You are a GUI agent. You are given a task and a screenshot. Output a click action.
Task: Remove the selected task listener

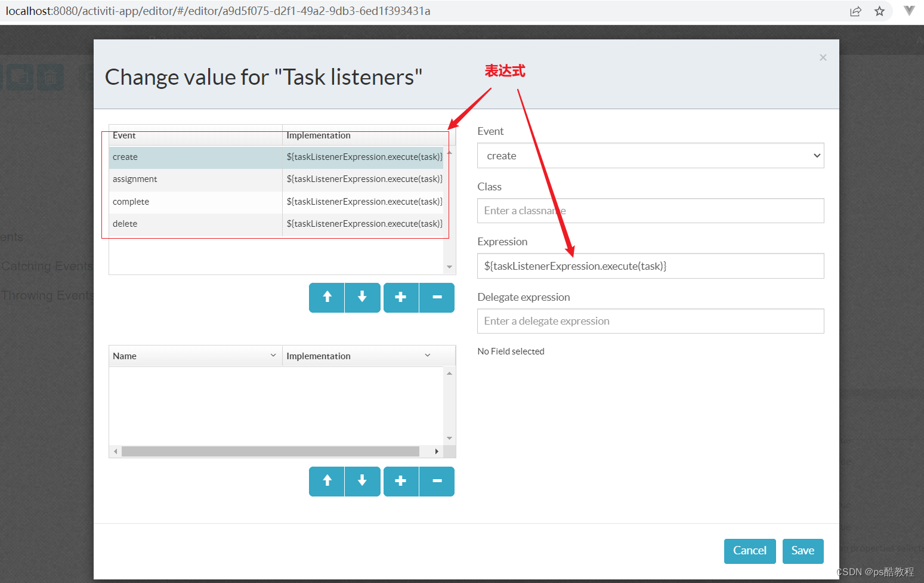(x=437, y=297)
